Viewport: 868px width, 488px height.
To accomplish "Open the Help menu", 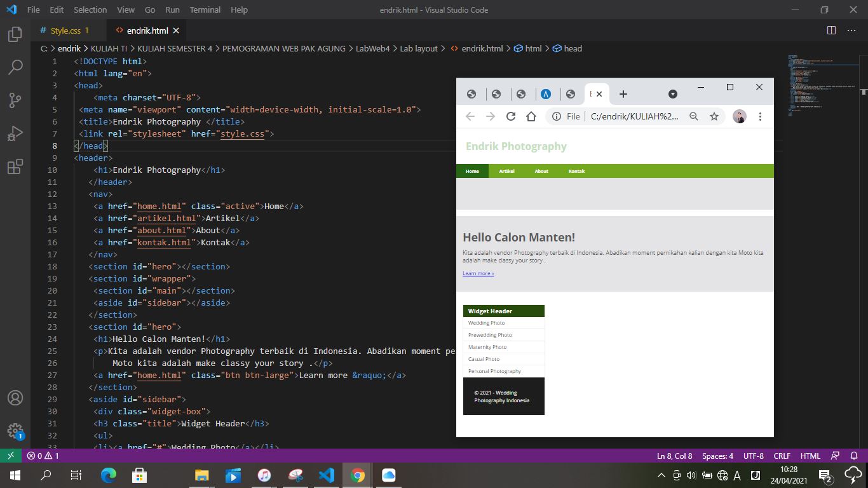I will pos(239,10).
